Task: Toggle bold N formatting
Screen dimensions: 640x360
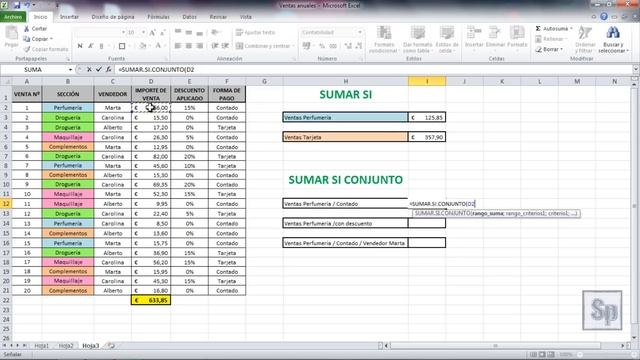Action: (80, 46)
